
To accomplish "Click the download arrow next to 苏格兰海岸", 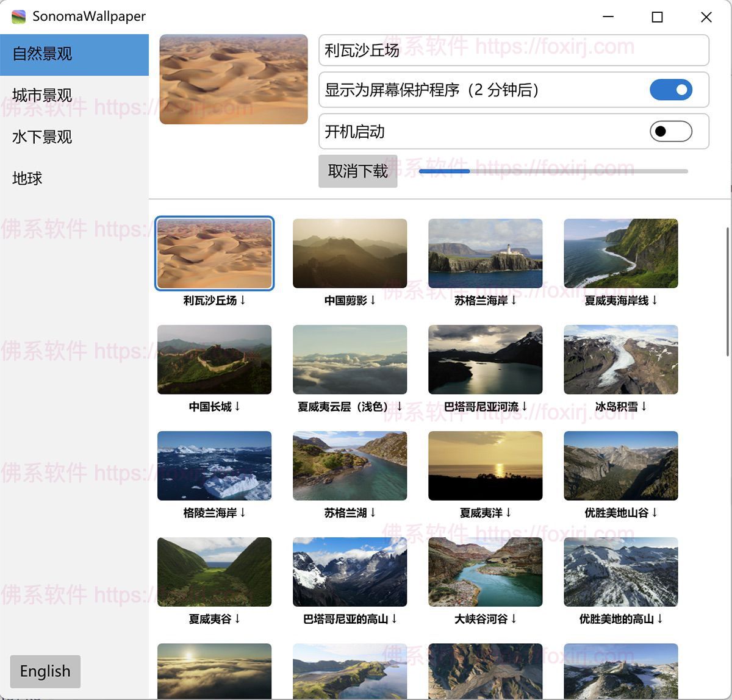I will click(x=513, y=300).
